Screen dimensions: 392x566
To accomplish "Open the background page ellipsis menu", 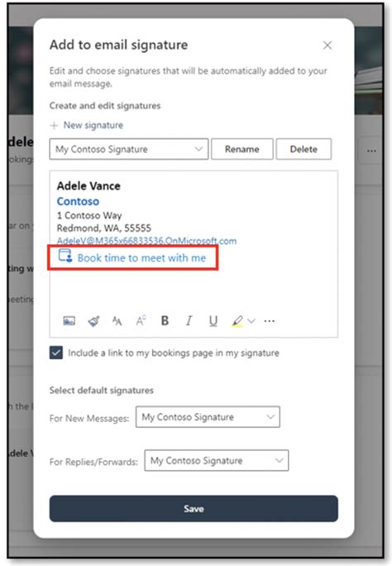I will 371,151.
